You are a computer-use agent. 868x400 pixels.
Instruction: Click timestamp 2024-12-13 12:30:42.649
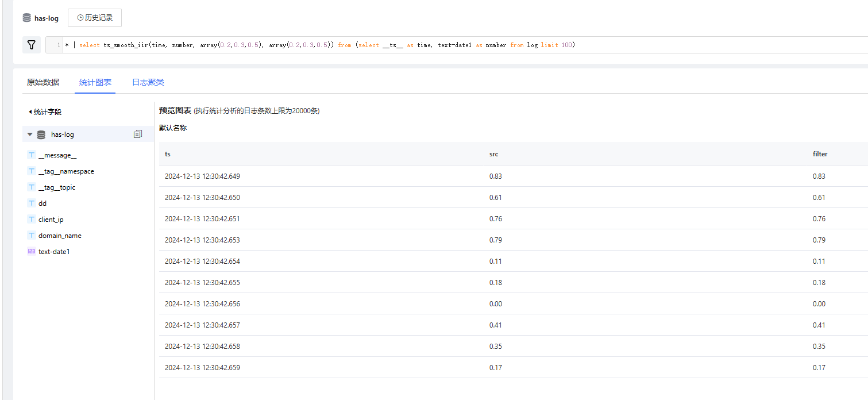tap(202, 176)
